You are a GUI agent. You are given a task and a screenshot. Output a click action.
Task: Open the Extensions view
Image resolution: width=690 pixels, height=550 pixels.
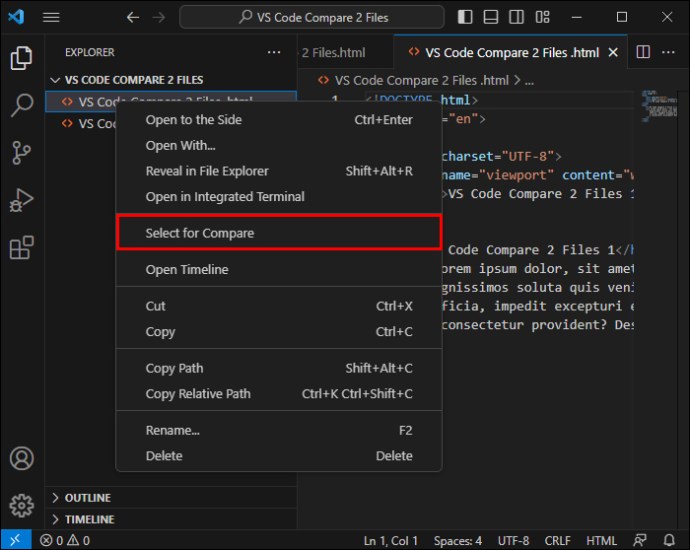pyautogui.click(x=22, y=247)
